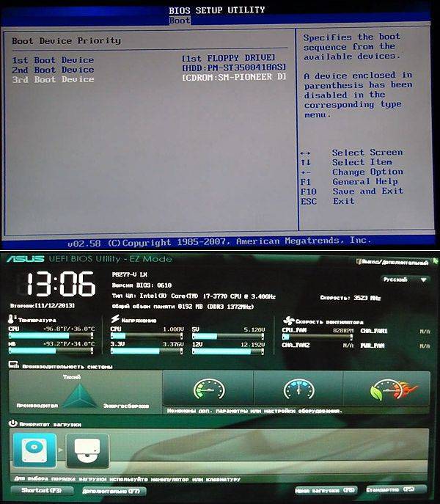The width and height of the screenshot is (440, 504).
Task: Open the 1st Boot Device option [1st FLOPPY DRIVE]
Action: (229, 58)
